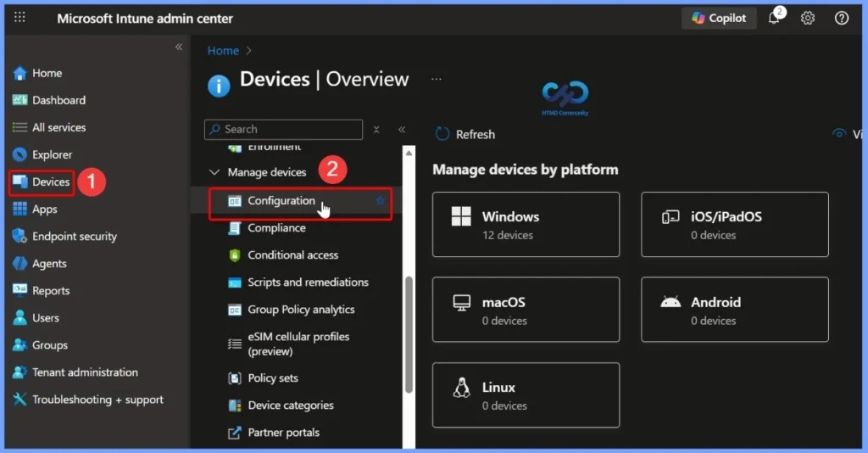Open the iOS/iPadOS platform tile
Screen dimensions: 868x453
pyautogui.click(x=735, y=224)
